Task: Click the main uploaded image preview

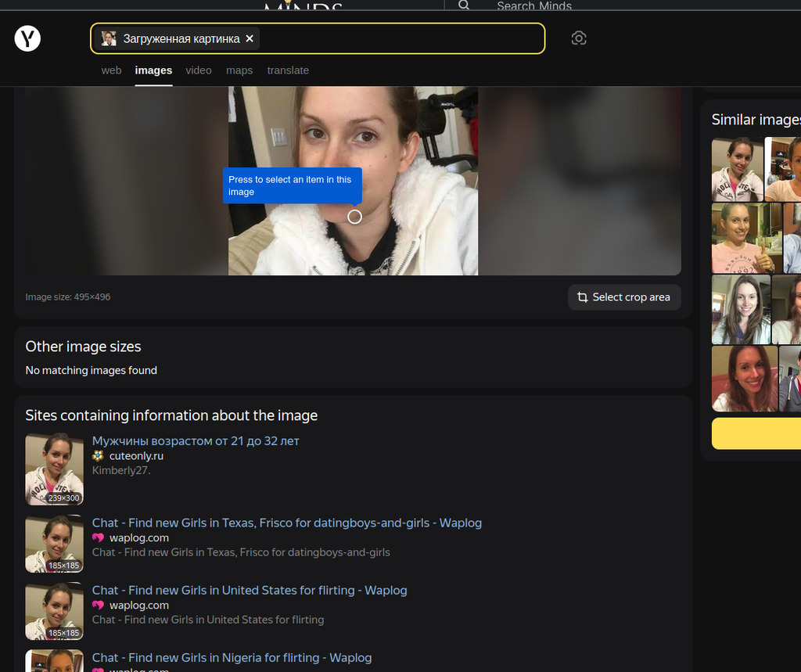Action: tap(353, 181)
